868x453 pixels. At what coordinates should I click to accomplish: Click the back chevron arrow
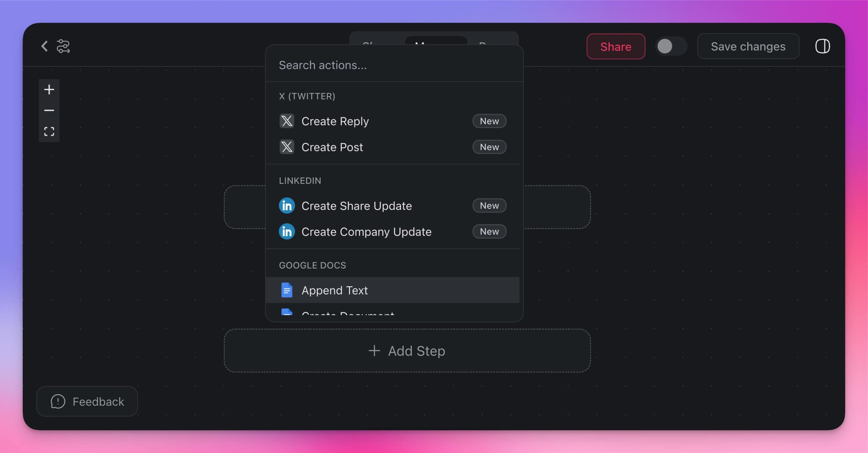[44, 46]
